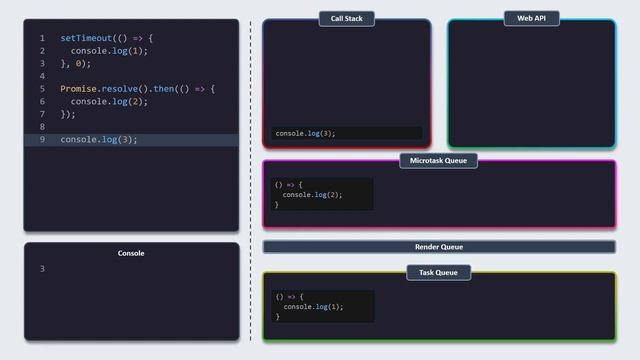This screenshot has height=360, width=640.
Task: Click the highlighted line 9 console.log(3);
Action: click(x=131, y=140)
